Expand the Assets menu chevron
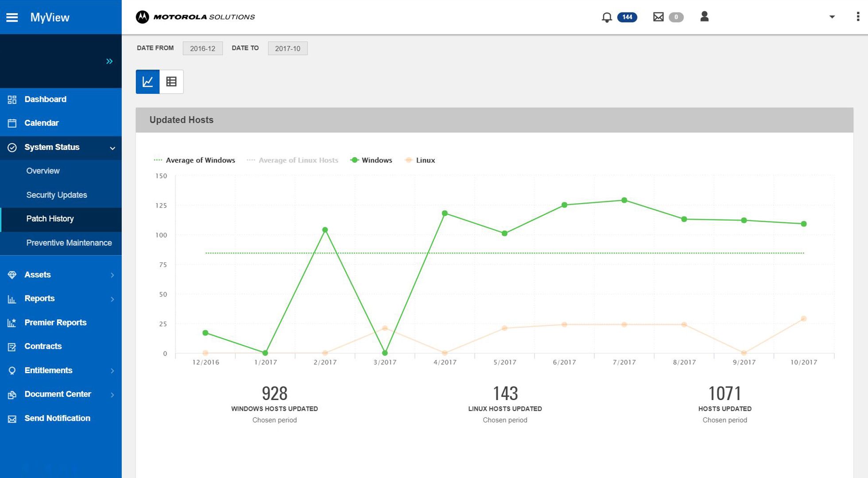The width and height of the screenshot is (868, 478). click(112, 275)
